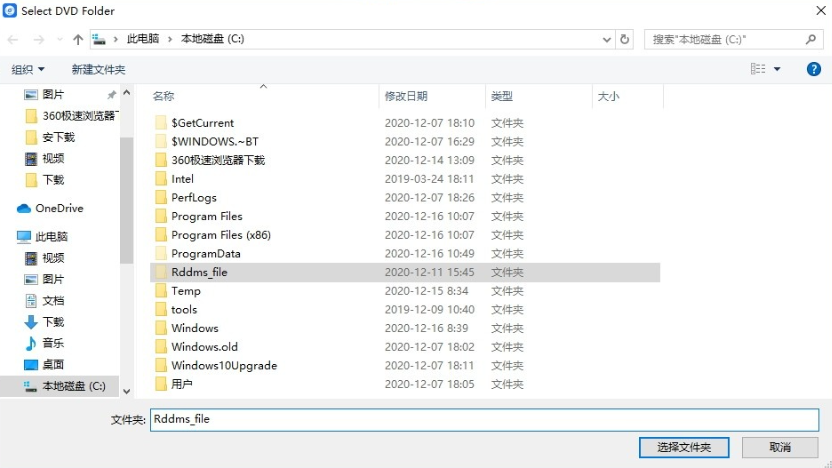
Task: Select the Windows folder icon
Action: (161, 328)
